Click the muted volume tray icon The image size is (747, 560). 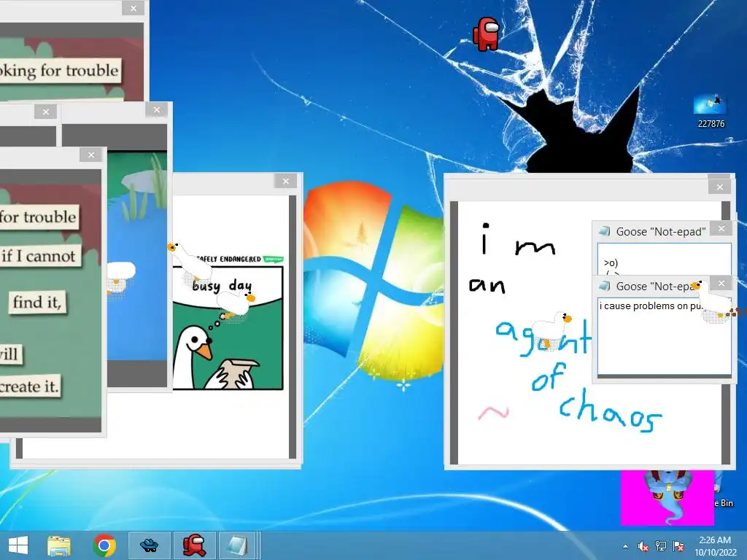point(643,546)
